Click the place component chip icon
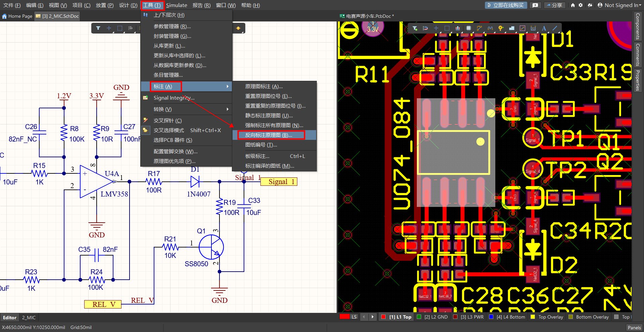This screenshot has width=644, height=332. 468,29
